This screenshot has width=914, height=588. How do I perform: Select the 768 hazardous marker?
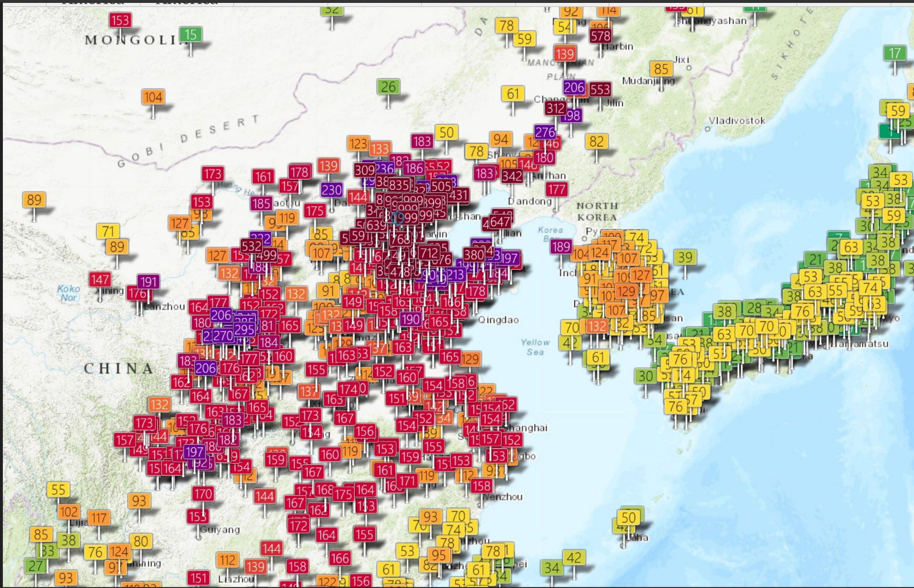pos(400,239)
